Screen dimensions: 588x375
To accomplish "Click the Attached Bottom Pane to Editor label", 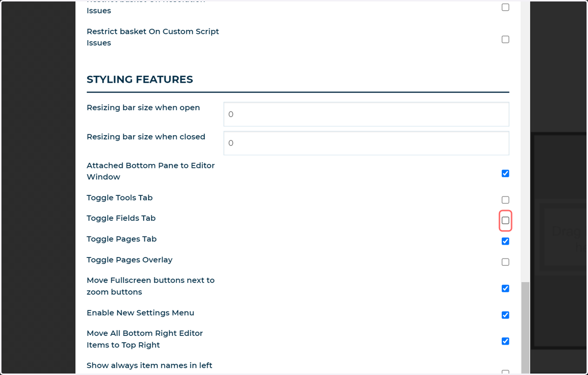I will point(150,171).
